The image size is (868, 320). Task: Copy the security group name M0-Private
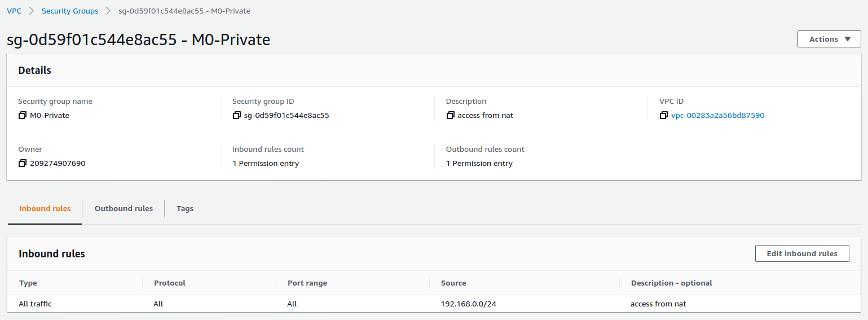[23, 116]
